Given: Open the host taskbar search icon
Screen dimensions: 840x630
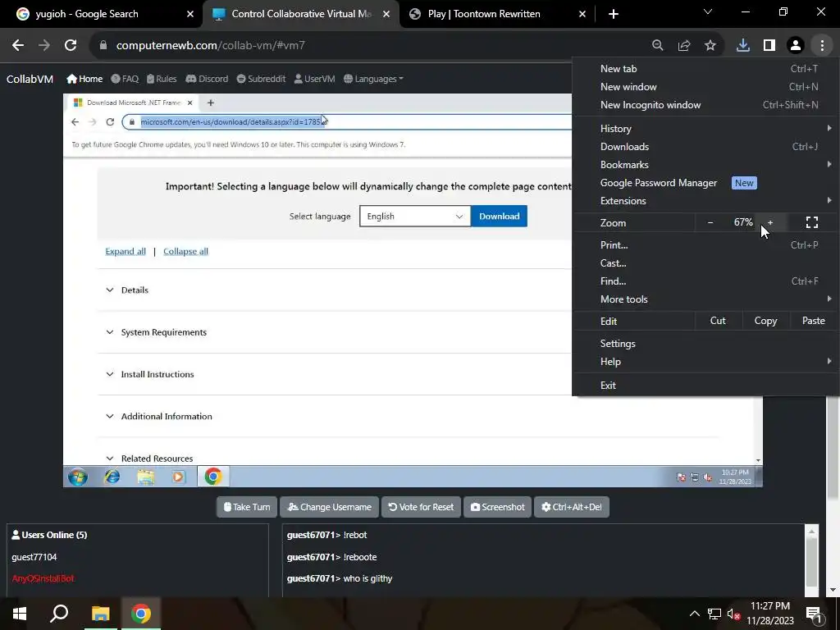Looking at the screenshot, I should 59,614.
